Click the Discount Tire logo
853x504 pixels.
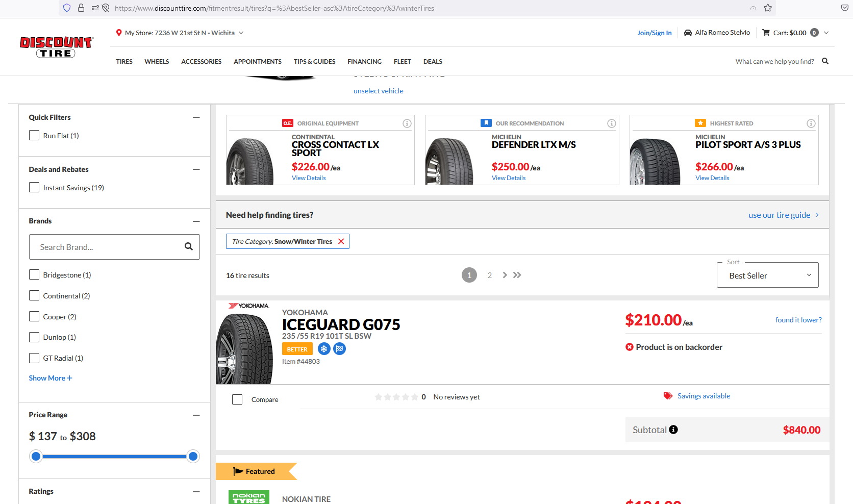56,46
